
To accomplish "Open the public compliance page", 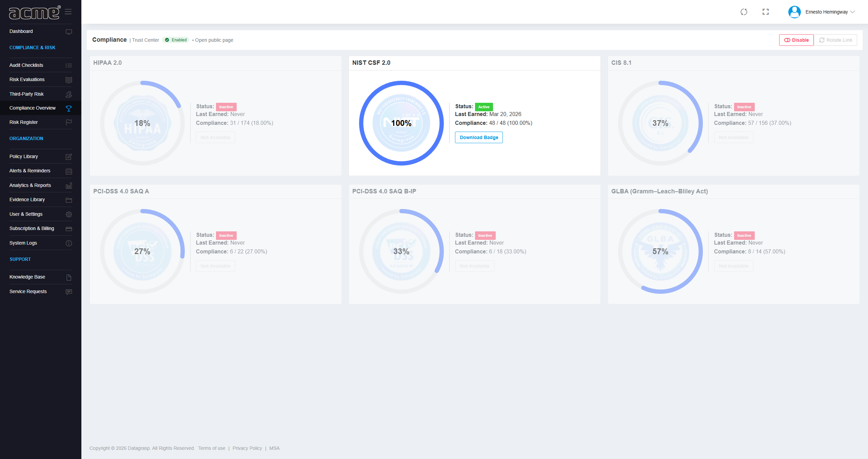I will click(x=214, y=40).
